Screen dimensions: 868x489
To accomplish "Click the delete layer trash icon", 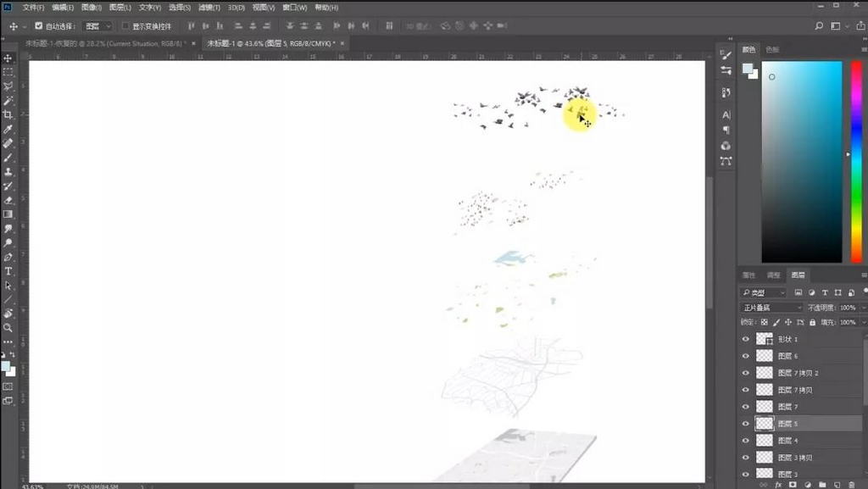I will point(851,485).
